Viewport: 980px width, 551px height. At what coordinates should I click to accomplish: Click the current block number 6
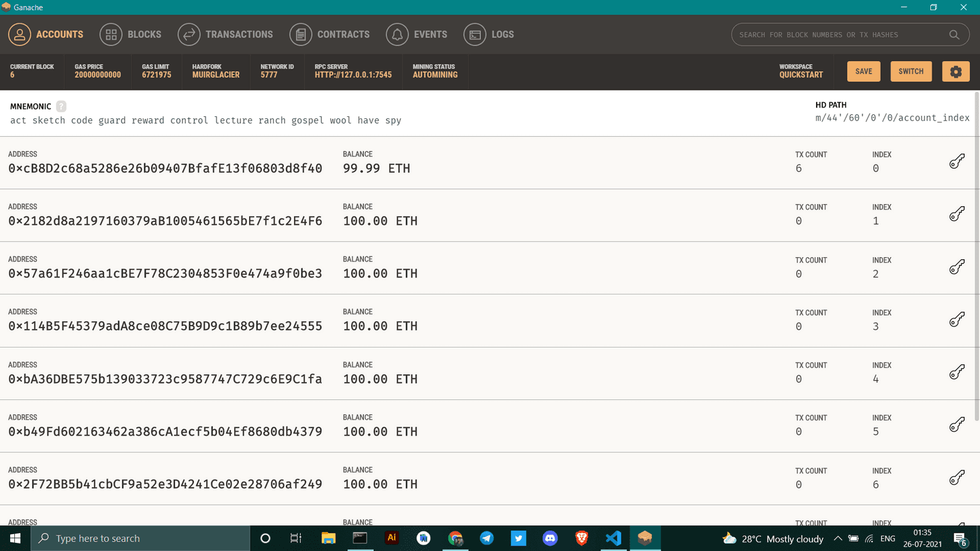[12, 75]
